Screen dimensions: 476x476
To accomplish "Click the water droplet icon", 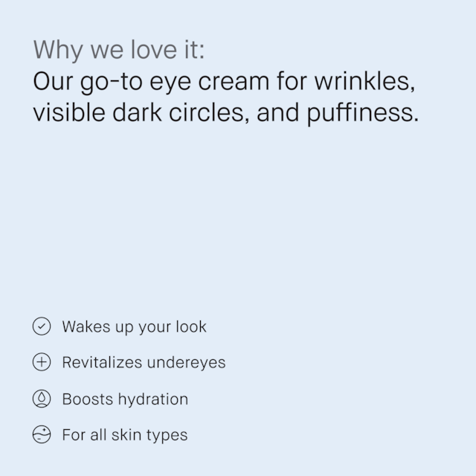I will point(42,399).
